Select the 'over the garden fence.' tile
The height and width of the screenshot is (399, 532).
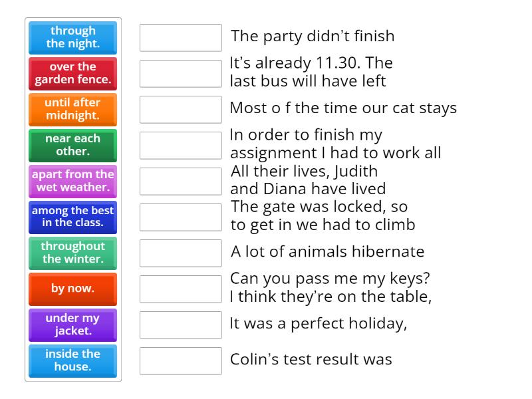tap(73, 73)
